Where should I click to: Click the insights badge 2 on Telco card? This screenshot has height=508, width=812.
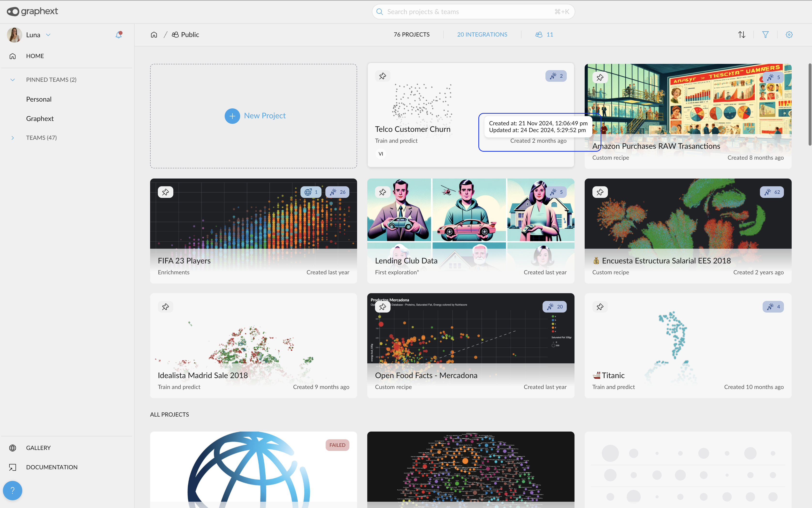point(556,76)
